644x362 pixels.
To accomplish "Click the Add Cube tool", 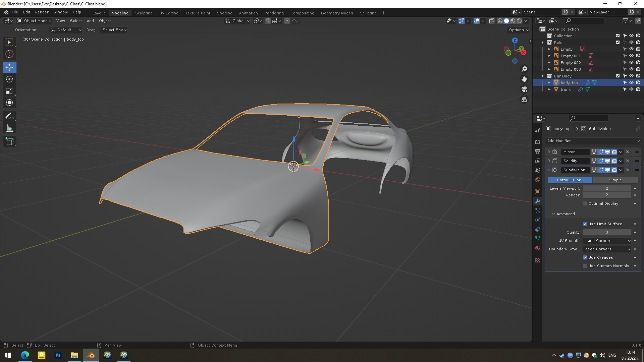I will point(9,141).
